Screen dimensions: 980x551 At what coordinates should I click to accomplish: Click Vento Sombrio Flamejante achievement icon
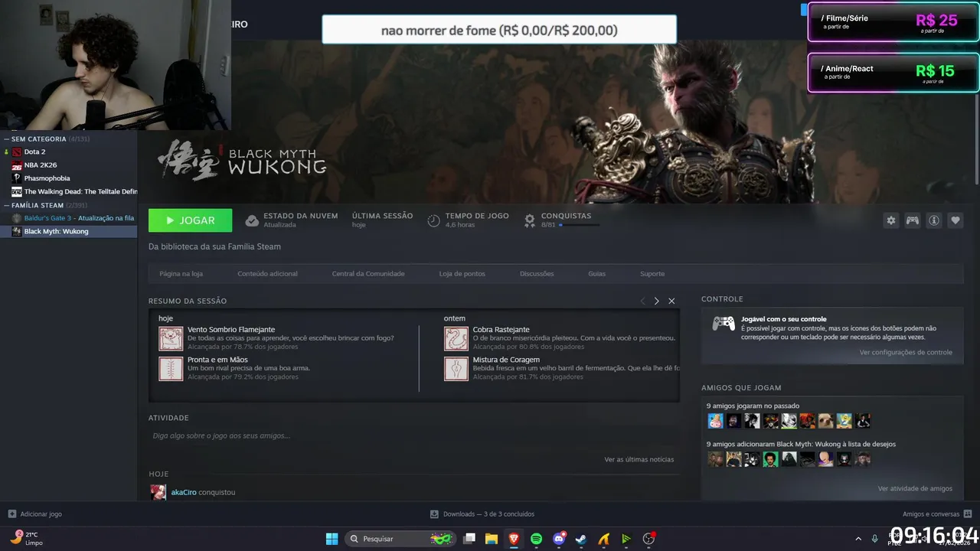(171, 338)
